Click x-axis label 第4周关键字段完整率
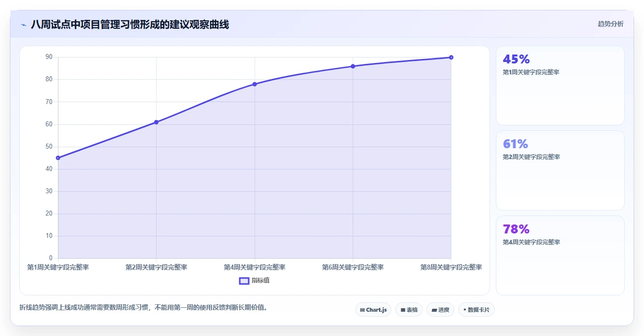Image resolution: width=644 pixels, height=336 pixels. point(255,267)
